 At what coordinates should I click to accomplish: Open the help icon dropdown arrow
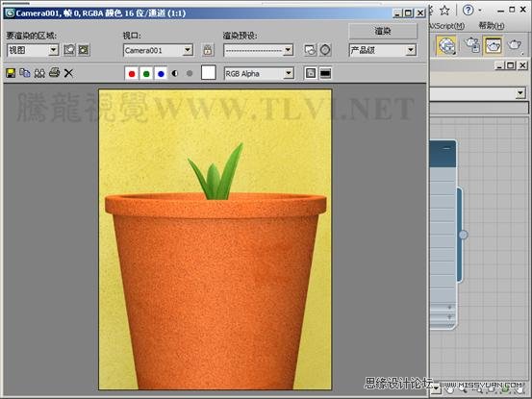tap(480, 11)
